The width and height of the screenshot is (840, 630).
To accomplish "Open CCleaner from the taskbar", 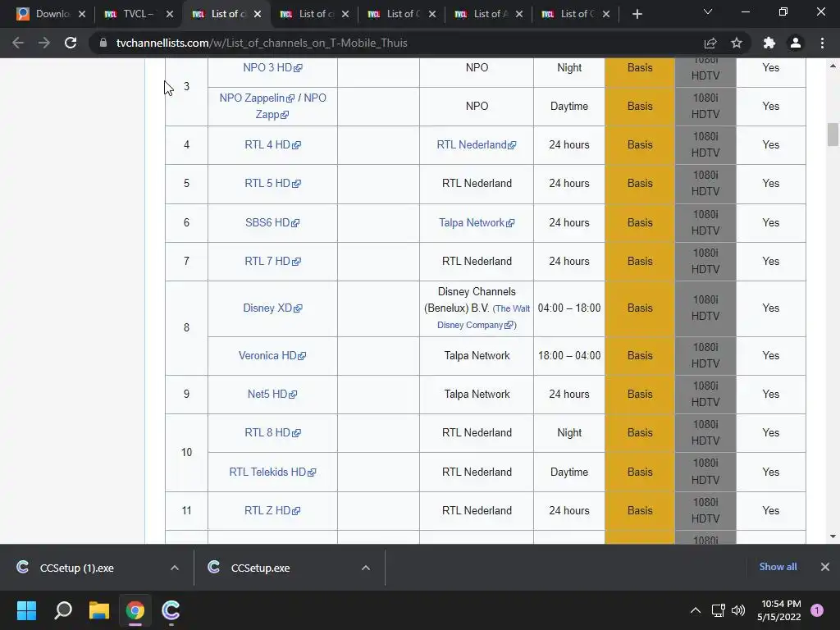I will (x=171, y=610).
